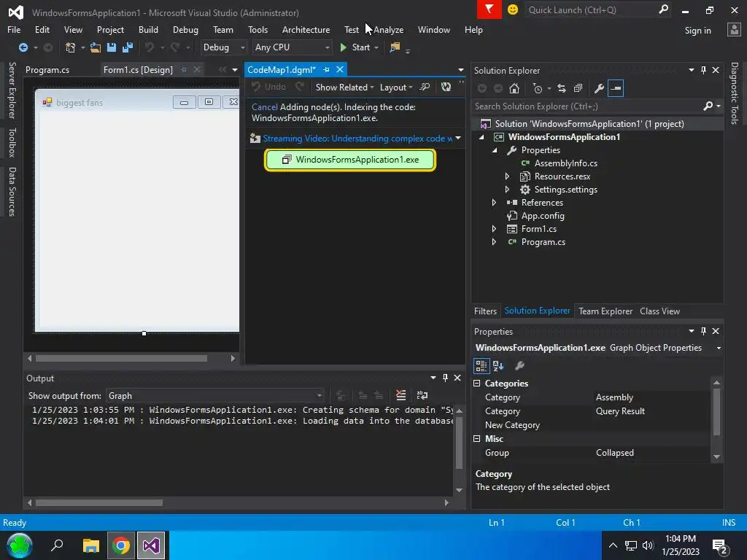Image resolution: width=747 pixels, height=560 pixels.
Task: Click the volume icon in system tray
Action: pyautogui.click(x=648, y=545)
